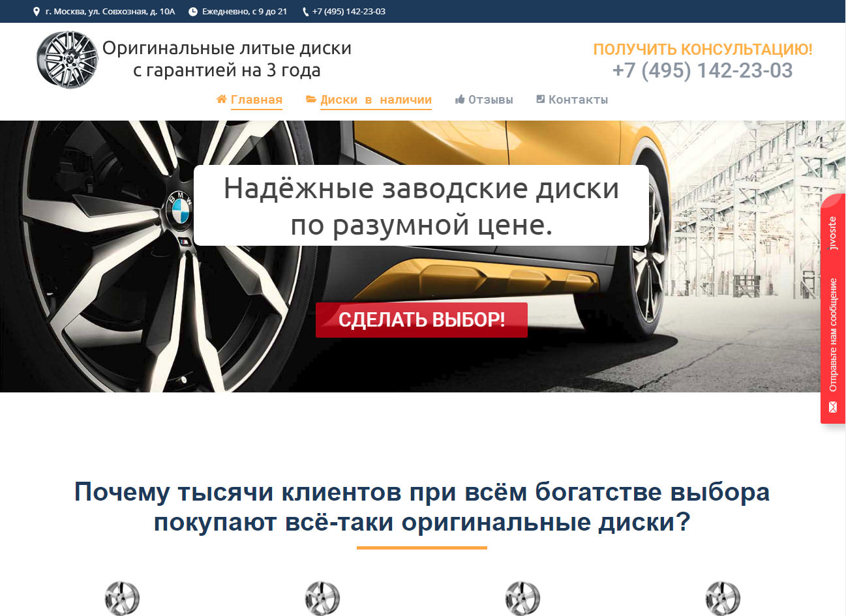Viewport: 846px width, 616px height.
Task: Navigate to the Контакты page
Action: 578,100
